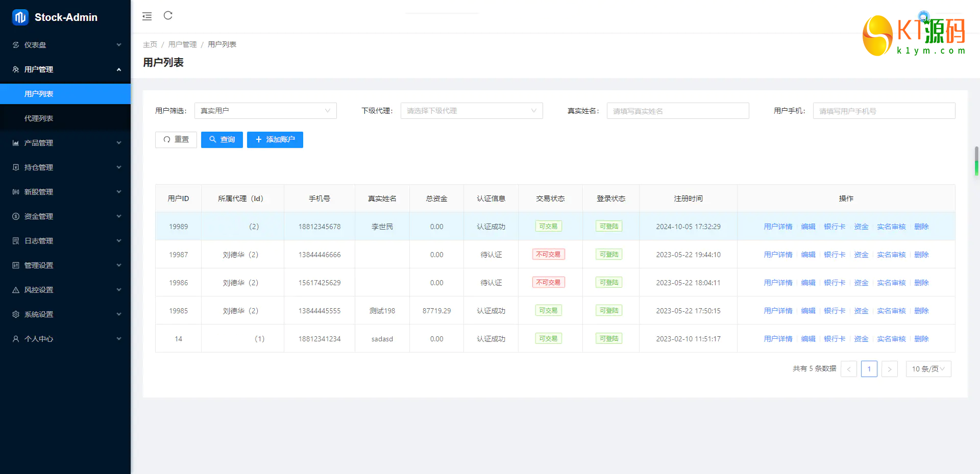980x474 pixels.
Task: Click the 产品管理 chart icon
Action: pyautogui.click(x=16, y=143)
